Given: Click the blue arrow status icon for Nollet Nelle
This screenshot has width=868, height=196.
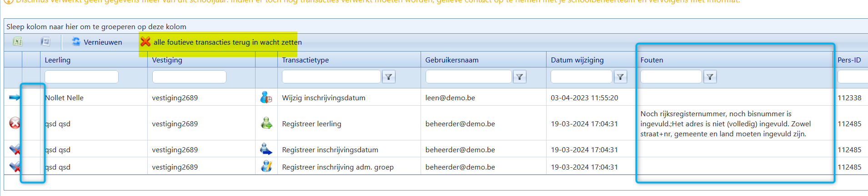Looking at the screenshot, I should [15, 97].
